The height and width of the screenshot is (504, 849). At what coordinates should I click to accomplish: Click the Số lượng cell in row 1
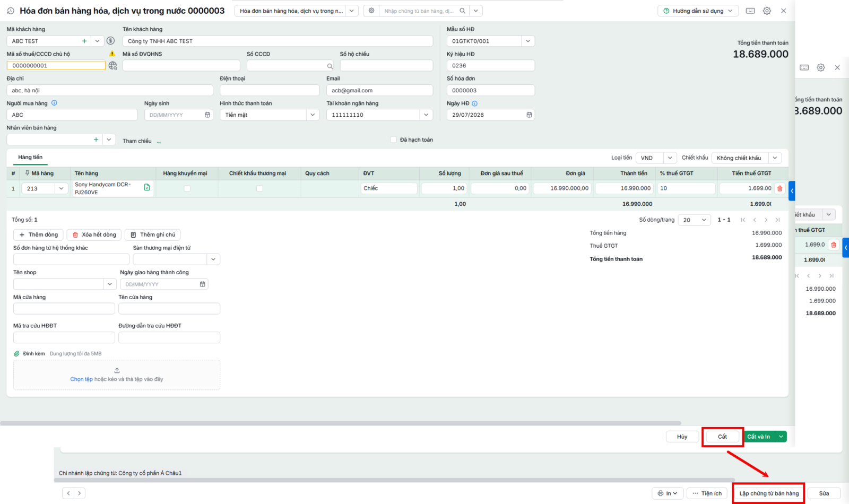(444, 188)
